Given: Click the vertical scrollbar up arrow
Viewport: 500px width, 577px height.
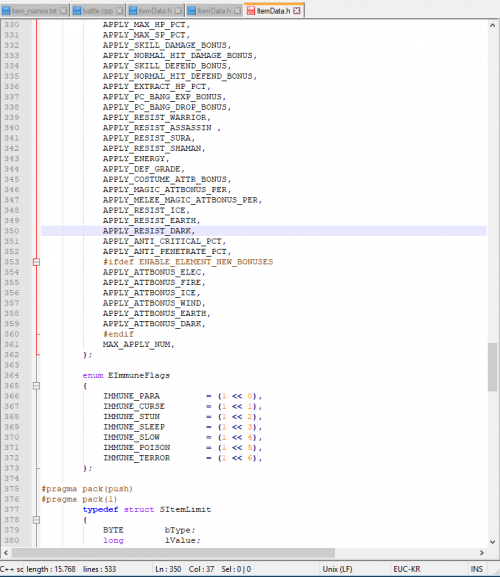Looking at the screenshot, I should coord(492,25).
